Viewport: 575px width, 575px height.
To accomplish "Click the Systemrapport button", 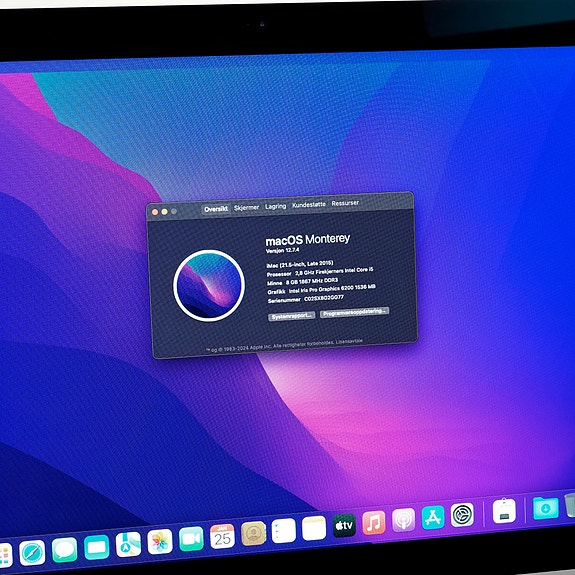I will (x=292, y=316).
